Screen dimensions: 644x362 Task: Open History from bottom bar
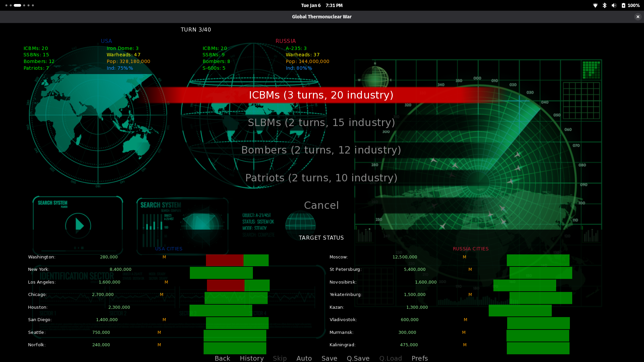coord(252,358)
